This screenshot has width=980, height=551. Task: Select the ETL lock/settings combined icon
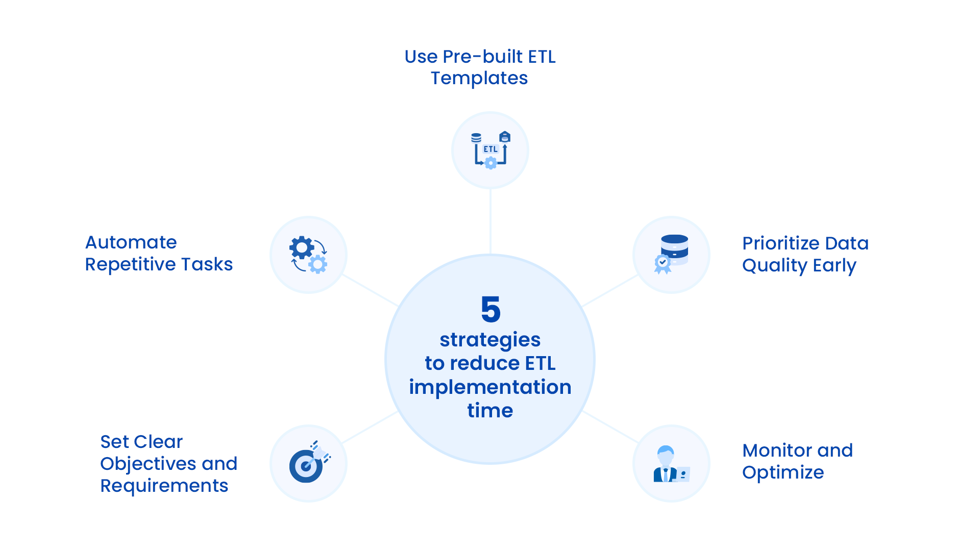point(495,147)
